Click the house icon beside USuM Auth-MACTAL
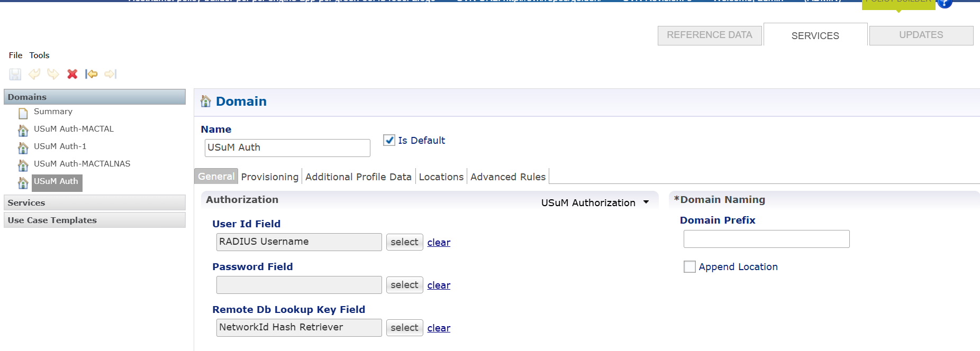 point(23,130)
